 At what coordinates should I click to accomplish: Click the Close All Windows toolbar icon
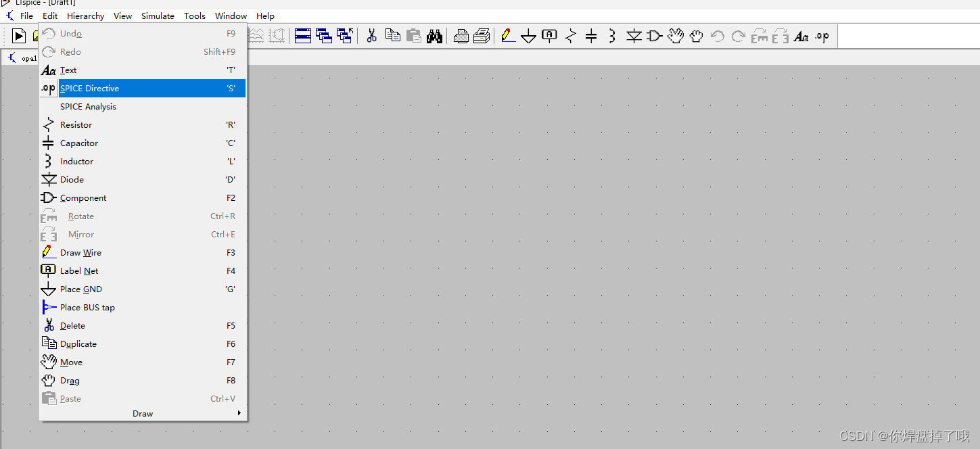point(345,36)
